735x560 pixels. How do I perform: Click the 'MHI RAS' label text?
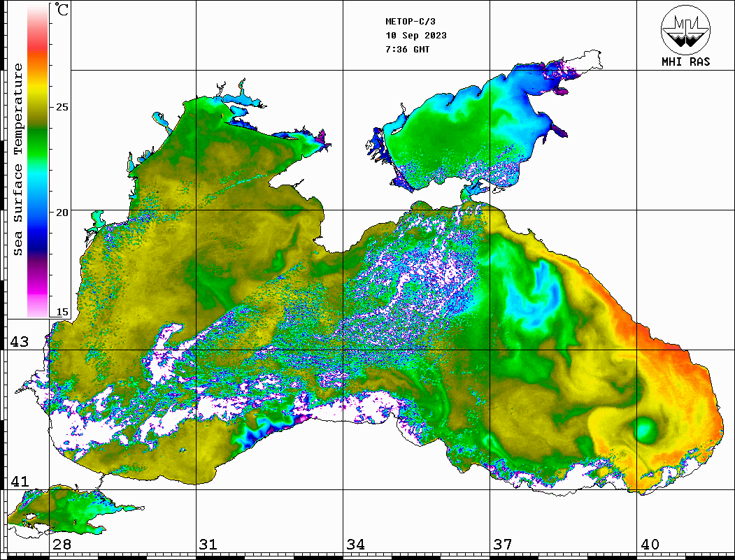[x=685, y=62]
